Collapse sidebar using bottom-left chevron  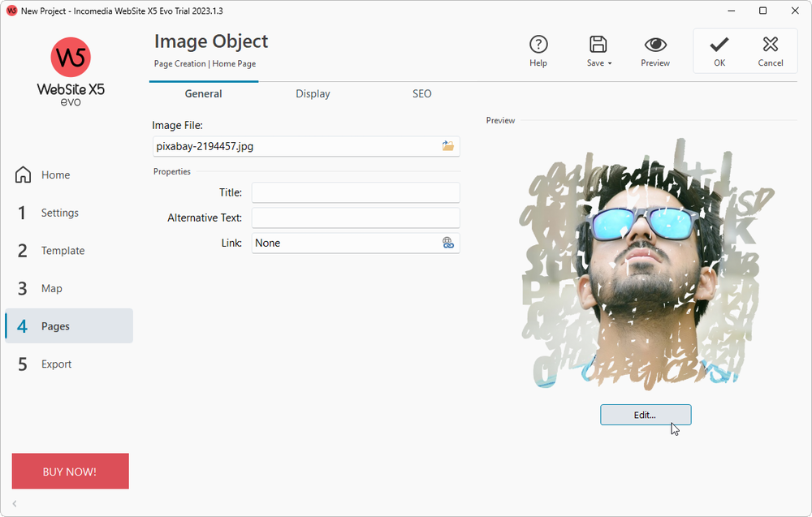pyautogui.click(x=15, y=504)
